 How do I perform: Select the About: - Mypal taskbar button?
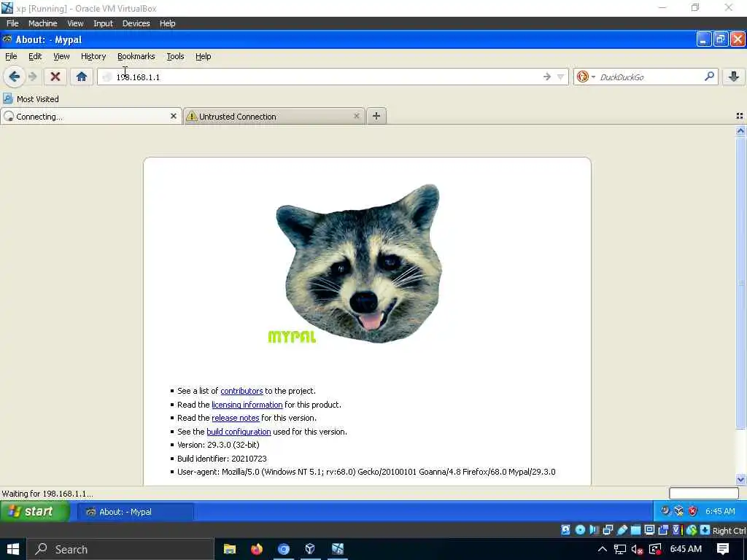coord(136,512)
